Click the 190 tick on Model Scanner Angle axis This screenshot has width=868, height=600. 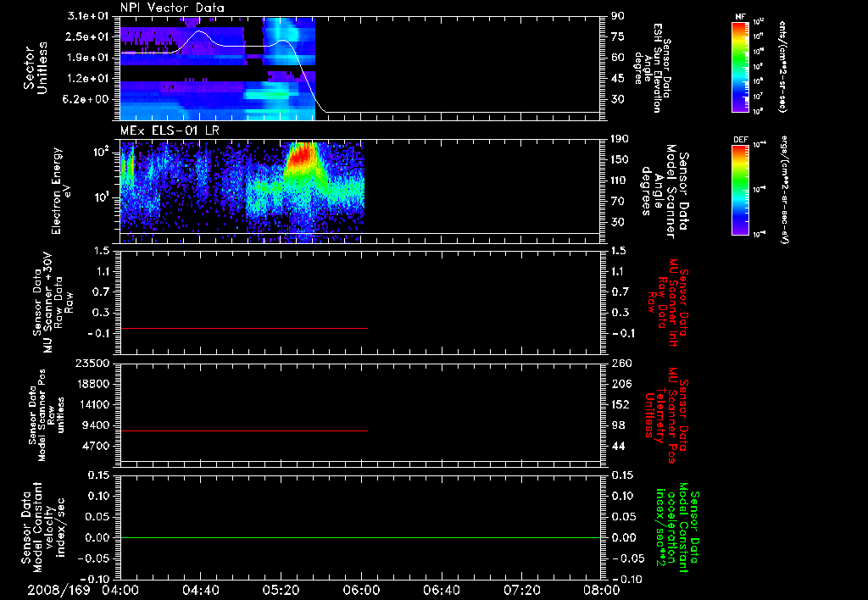(620, 139)
